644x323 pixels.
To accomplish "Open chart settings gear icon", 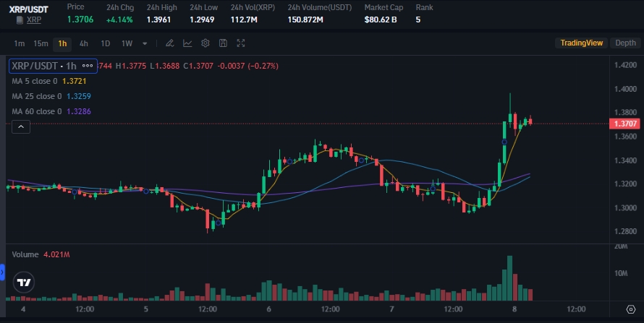I will pyautogui.click(x=206, y=43).
